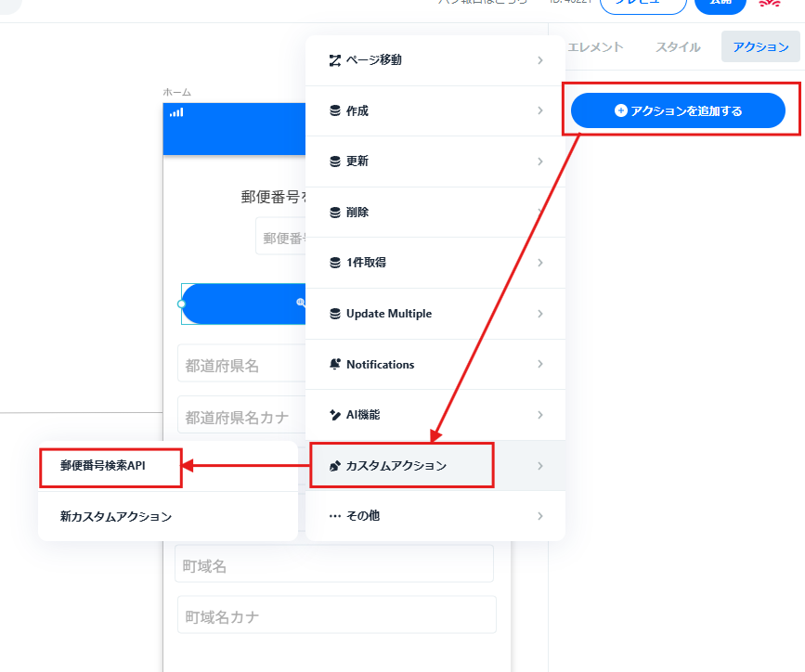Click the その他 ellipsis icon
The height and width of the screenshot is (672, 805).
(335, 516)
